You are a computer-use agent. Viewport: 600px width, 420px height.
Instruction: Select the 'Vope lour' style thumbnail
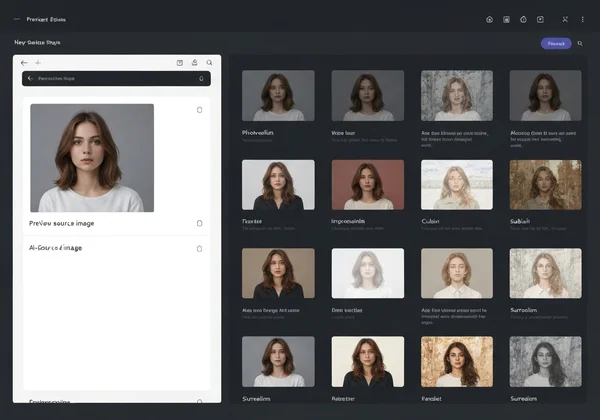pos(368,95)
